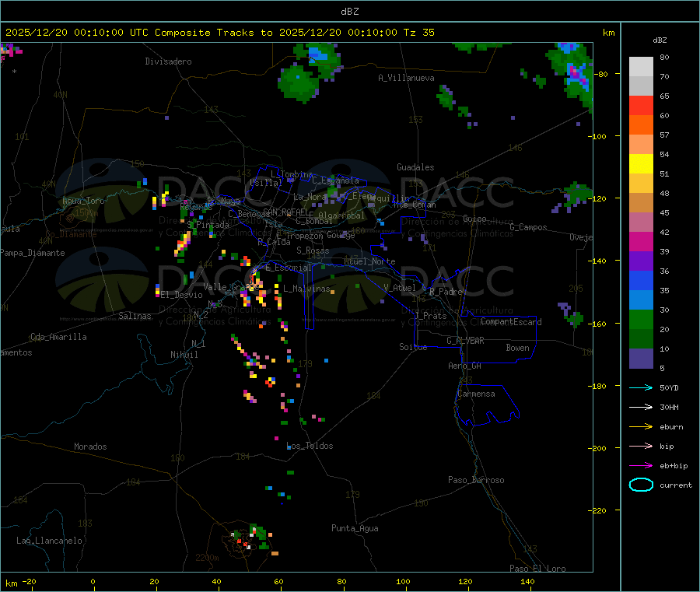Viewport: 700px width, 592px height.
Task: Click the eb+bip magenta arrow legend icon
Action: point(641,465)
